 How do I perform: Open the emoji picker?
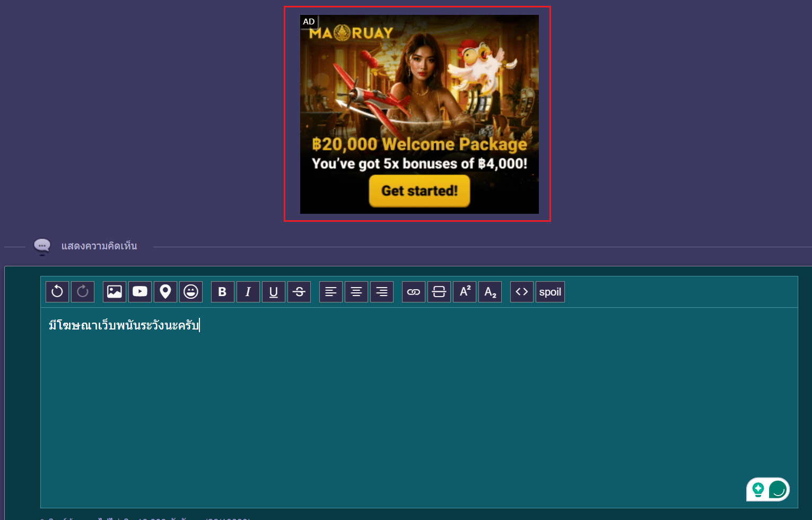tap(191, 292)
